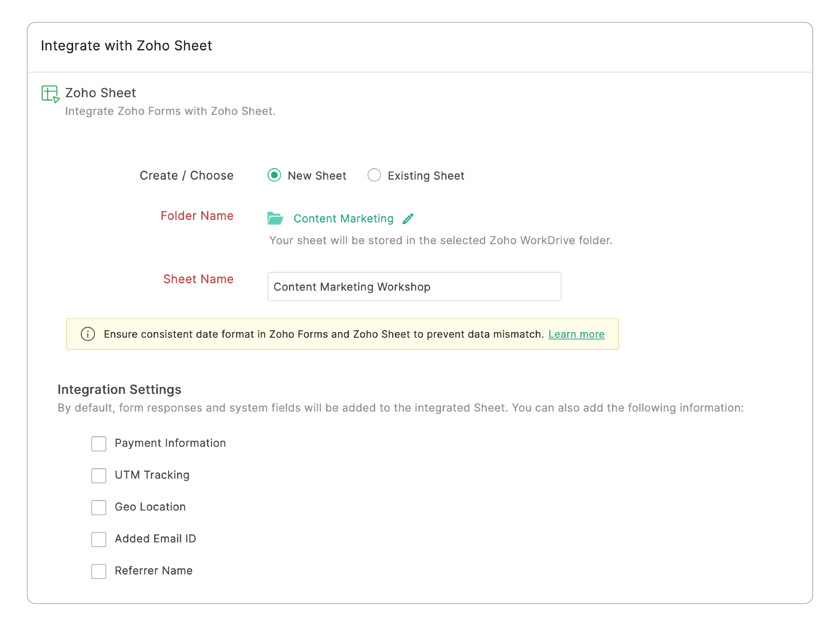Select the New Sheet radio button
Image resolution: width=840 pixels, height=626 pixels.
274,175
